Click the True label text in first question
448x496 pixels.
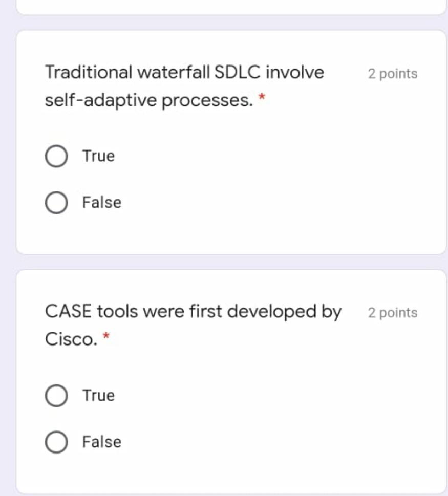pos(99,156)
